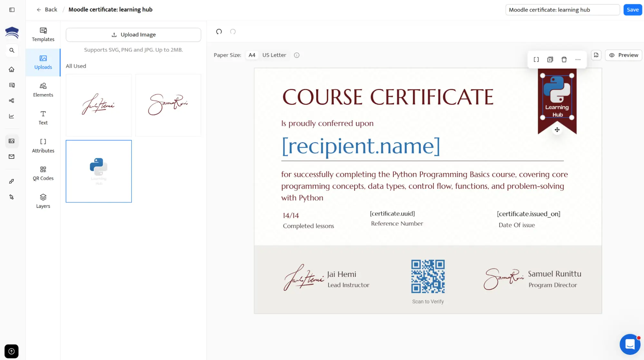The width and height of the screenshot is (644, 360).
Task: Click the attribute brackets icon in floating toolbar
Action: [536, 60]
